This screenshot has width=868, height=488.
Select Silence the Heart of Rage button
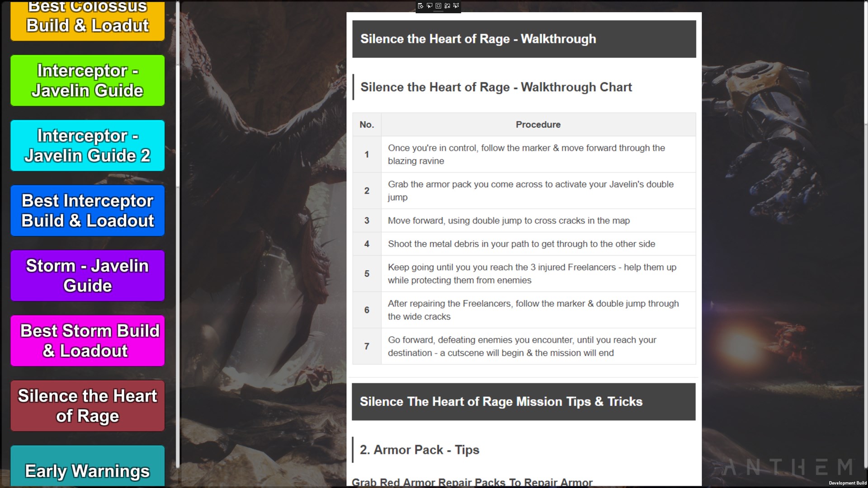point(87,406)
